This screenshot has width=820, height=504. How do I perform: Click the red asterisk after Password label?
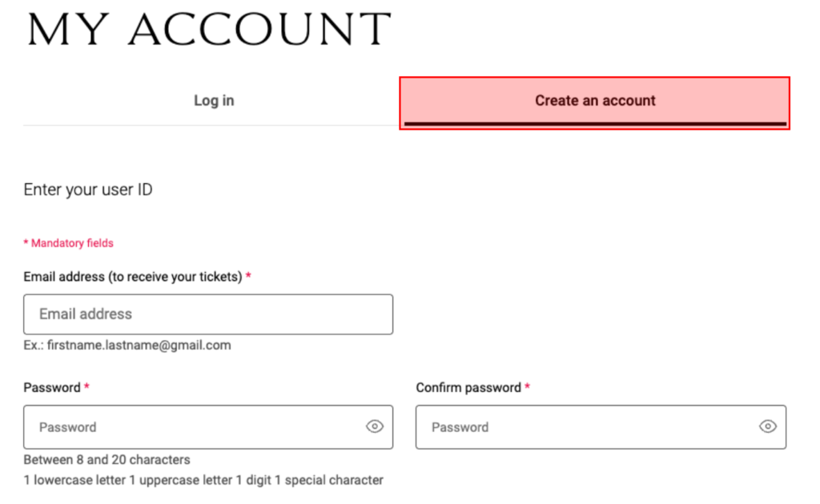[x=86, y=387]
